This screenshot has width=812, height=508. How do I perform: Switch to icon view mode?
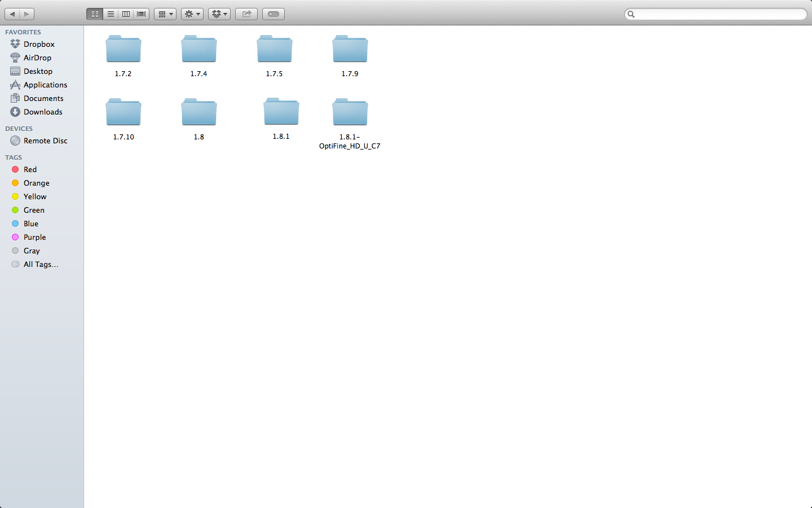pos(95,14)
